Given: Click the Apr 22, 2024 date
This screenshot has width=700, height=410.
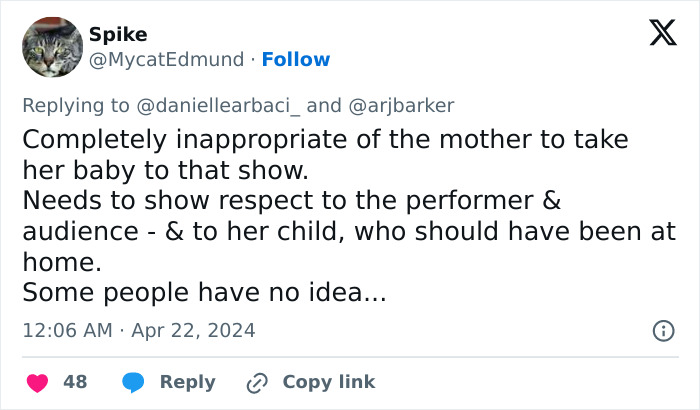Looking at the screenshot, I should point(193,330).
